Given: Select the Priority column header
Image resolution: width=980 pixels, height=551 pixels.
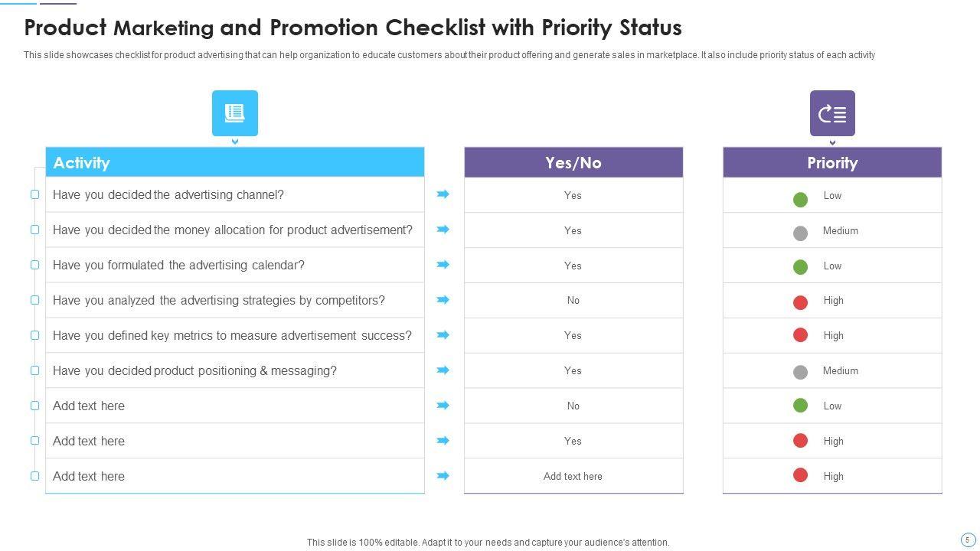Looking at the screenshot, I should pos(831,162).
